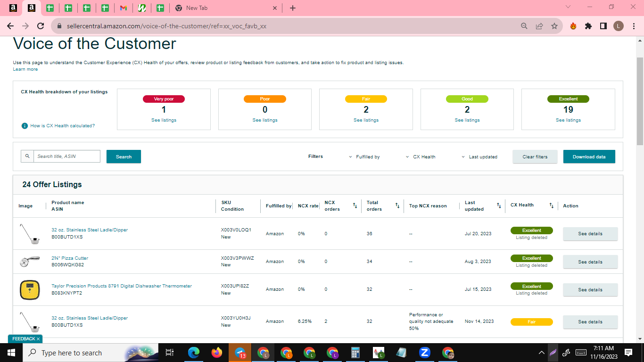Launch Firefox from taskbar
644x362 pixels.
(217, 353)
